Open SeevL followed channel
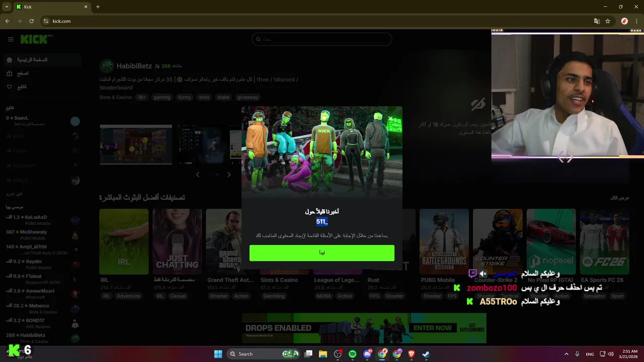 42,121
